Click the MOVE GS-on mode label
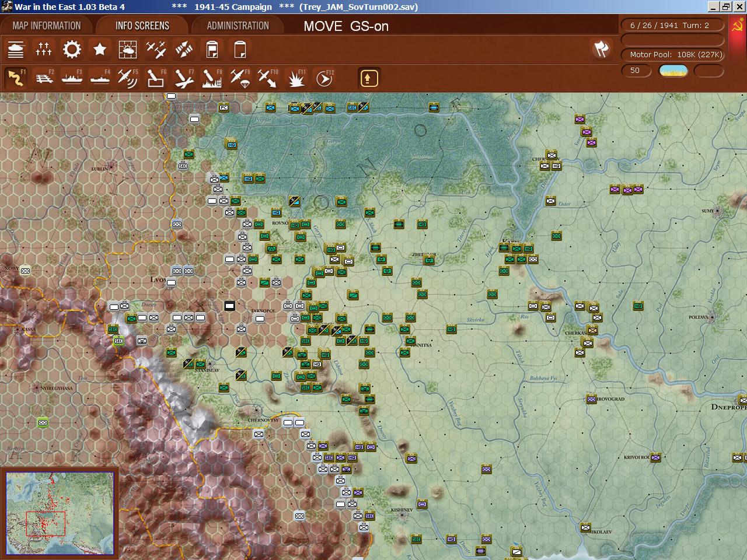Viewport: 747px width, 560px height. click(346, 26)
